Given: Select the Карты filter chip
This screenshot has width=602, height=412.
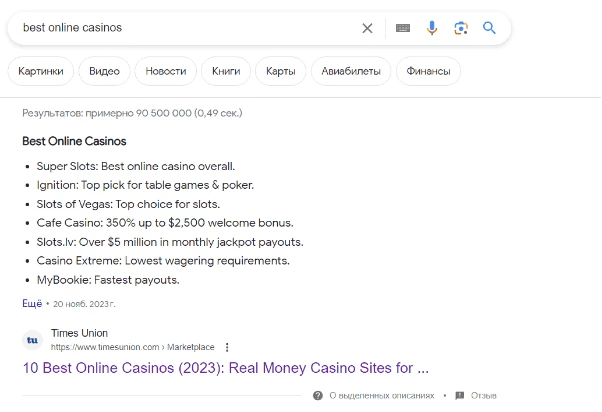Looking at the screenshot, I should 281,71.
